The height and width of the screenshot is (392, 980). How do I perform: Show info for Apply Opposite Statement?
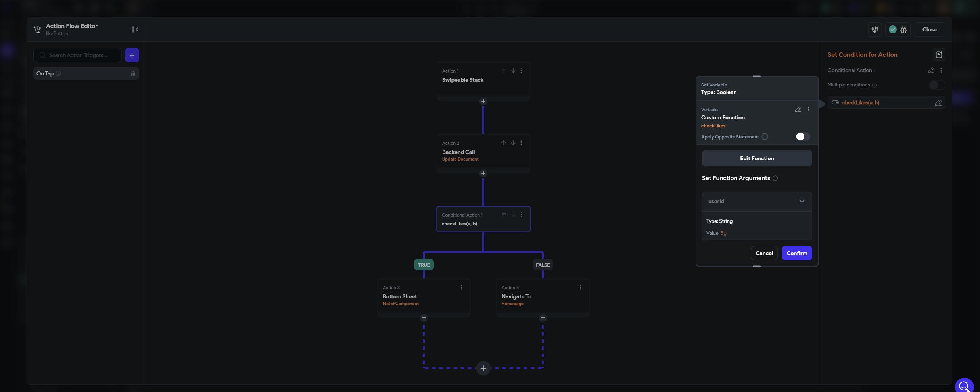pyautogui.click(x=765, y=136)
